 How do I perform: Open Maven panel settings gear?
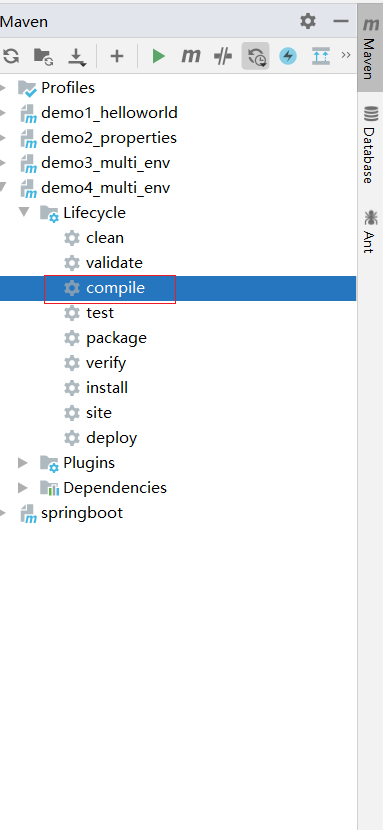coord(308,21)
